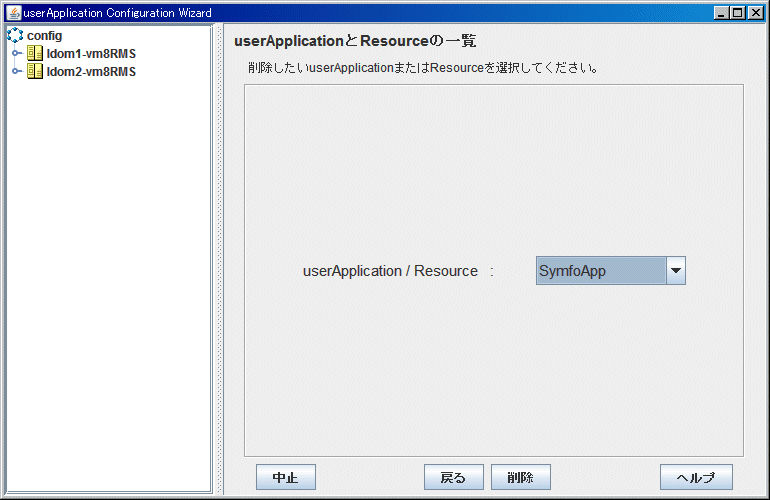Screen dimensions: 770x500
Task: Maximize the Configuration Wizard window
Action: tap(738, 13)
